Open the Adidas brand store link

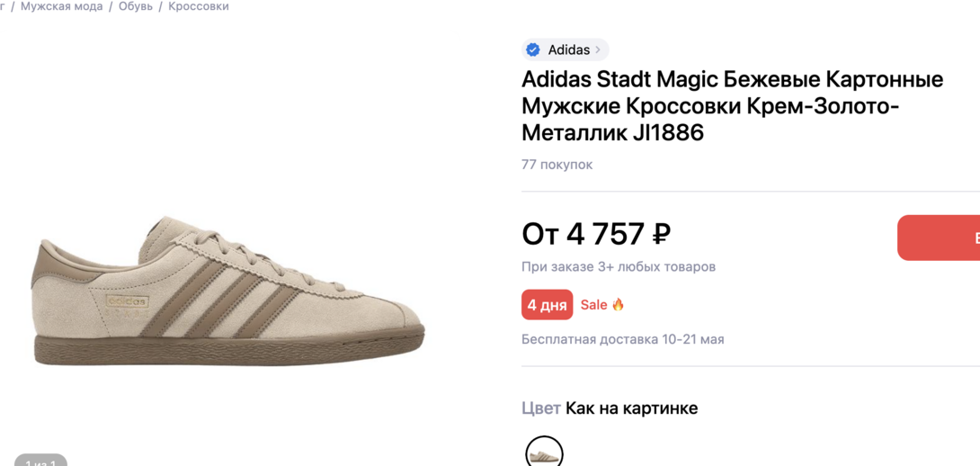568,49
